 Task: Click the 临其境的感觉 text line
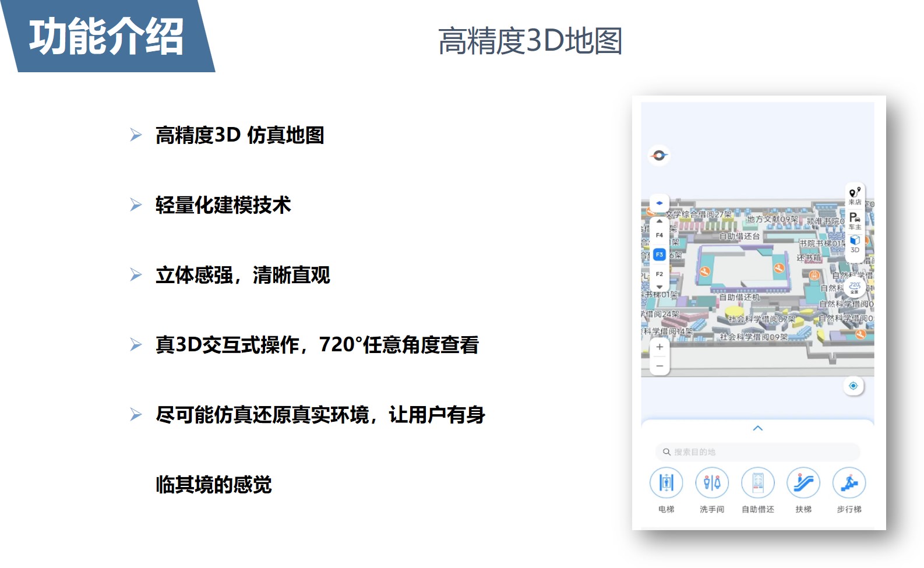214,485
